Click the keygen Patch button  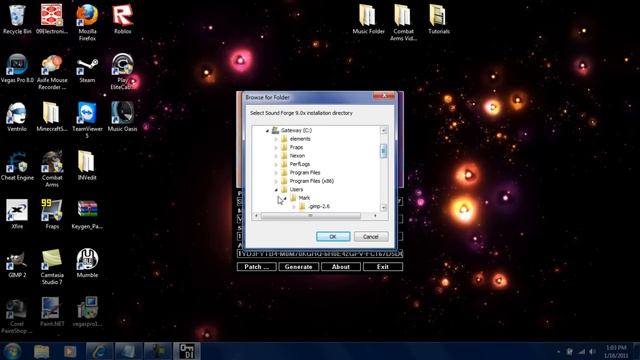pos(256,267)
